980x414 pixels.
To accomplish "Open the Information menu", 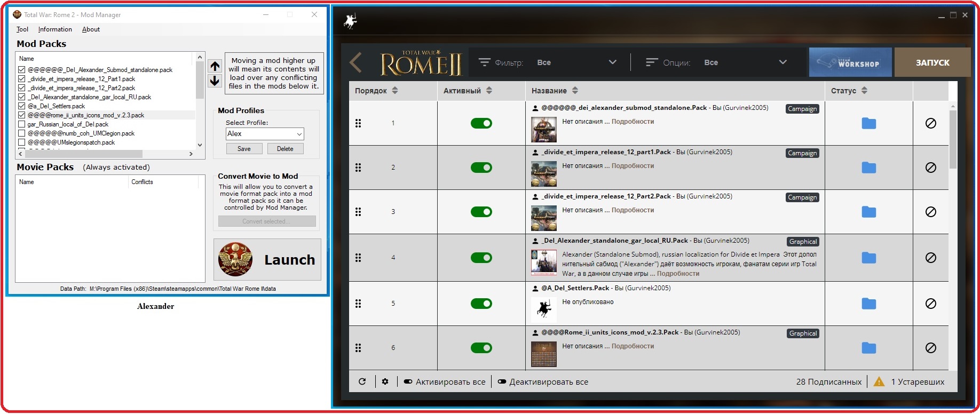I will pyautogui.click(x=55, y=29).
